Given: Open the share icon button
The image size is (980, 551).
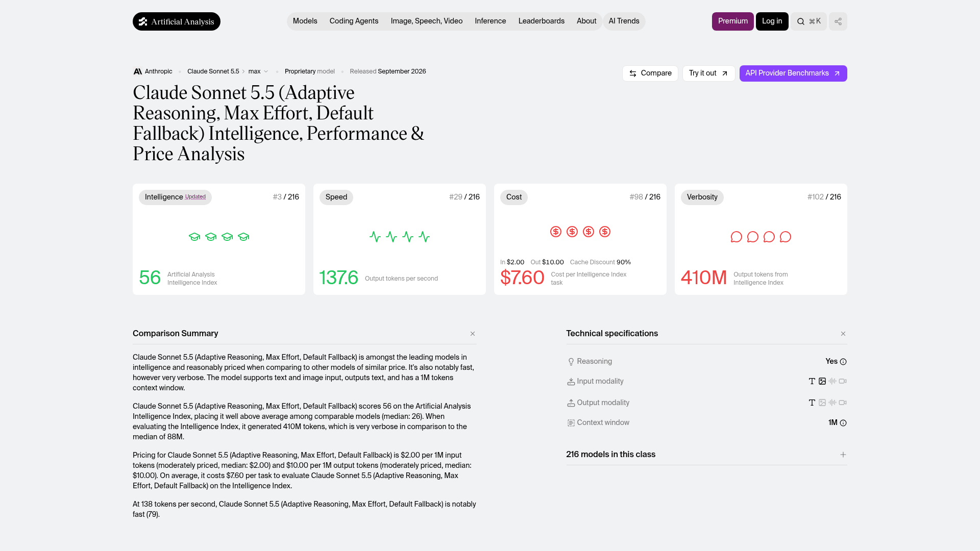Looking at the screenshot, I should click(x=838, y=21).
